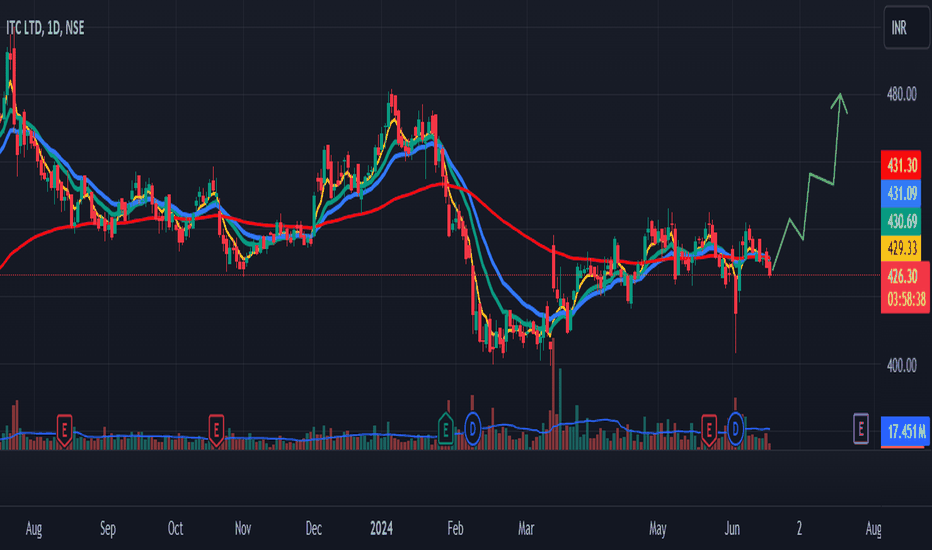This screenshot has height=550, width=932.
Task: Click the 2024 year label on the time axis
Action: coord(381,529)
